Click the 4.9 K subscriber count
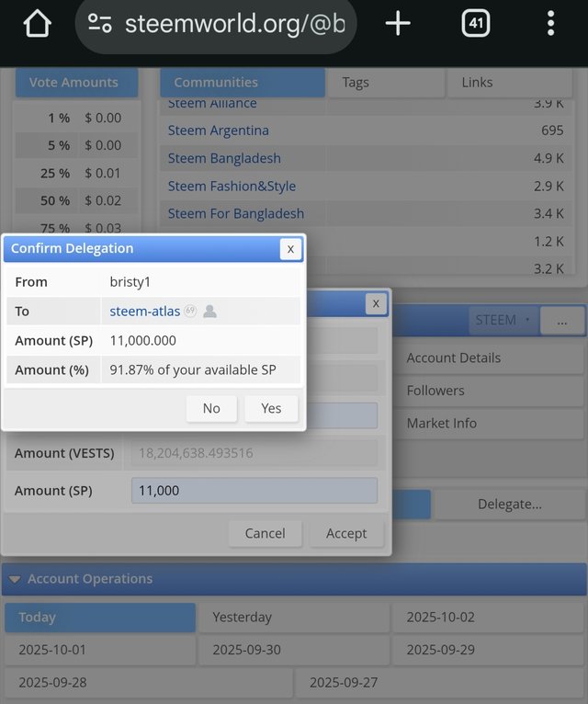This screenshot has height=704, width=588. (x=548, y=158)
